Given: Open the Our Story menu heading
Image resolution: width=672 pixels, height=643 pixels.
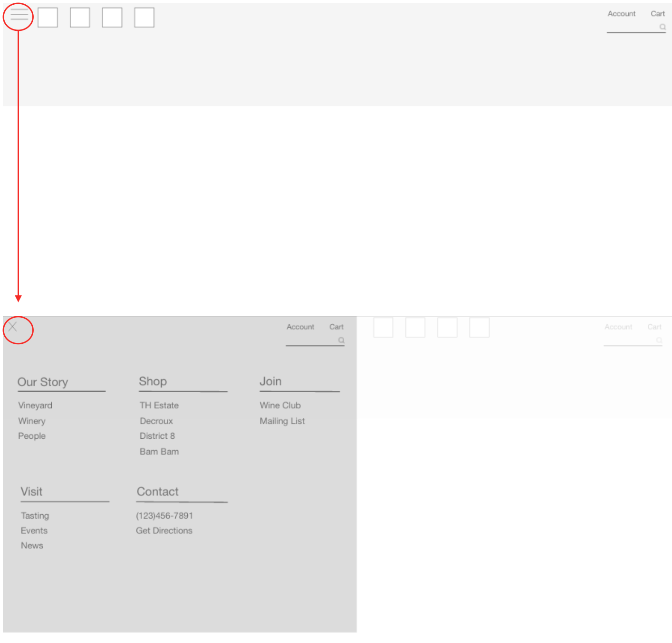Looking at the screenshot, I should click(x=43, y=382).
